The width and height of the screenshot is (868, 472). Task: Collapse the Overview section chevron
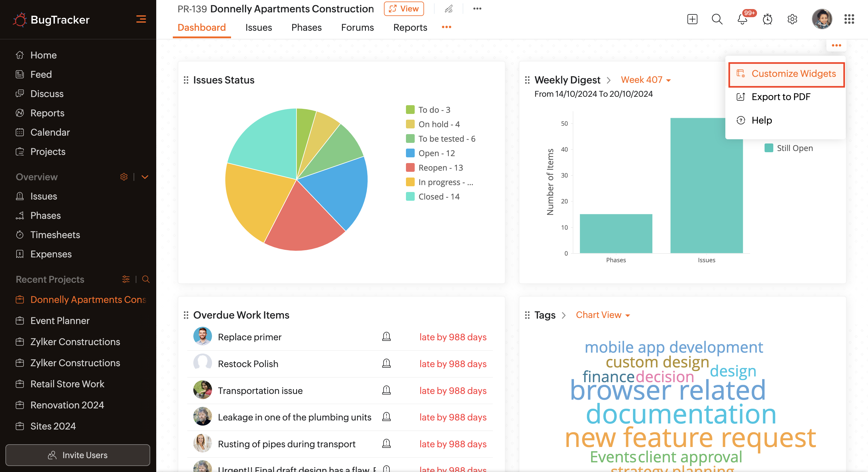coord(145,177)
